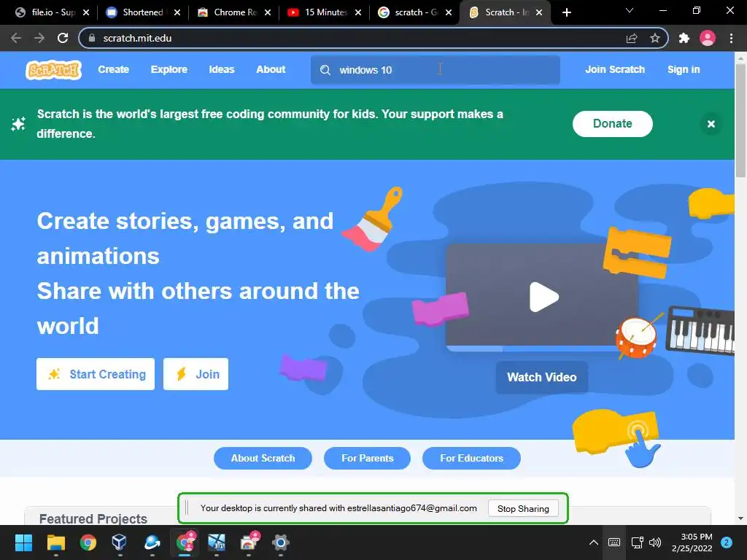Click the Start Creating button
Viewport: 747px width, 560px height.
click(96, 374)
